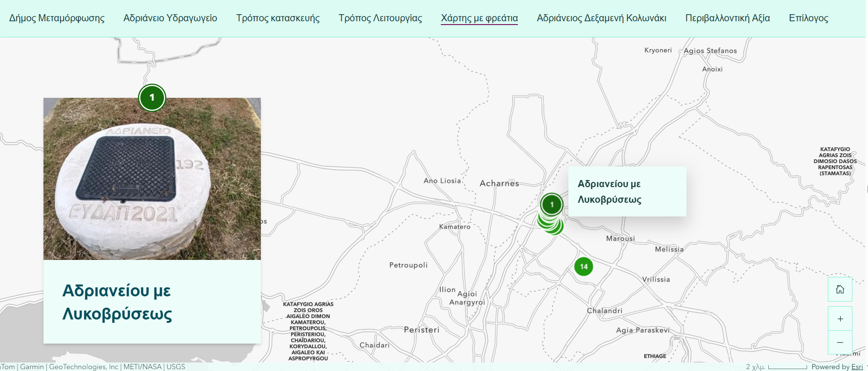Select the Χάρτης με φρεάτια tab
Viewport: 868px width, 371px height.
[479, 18]
